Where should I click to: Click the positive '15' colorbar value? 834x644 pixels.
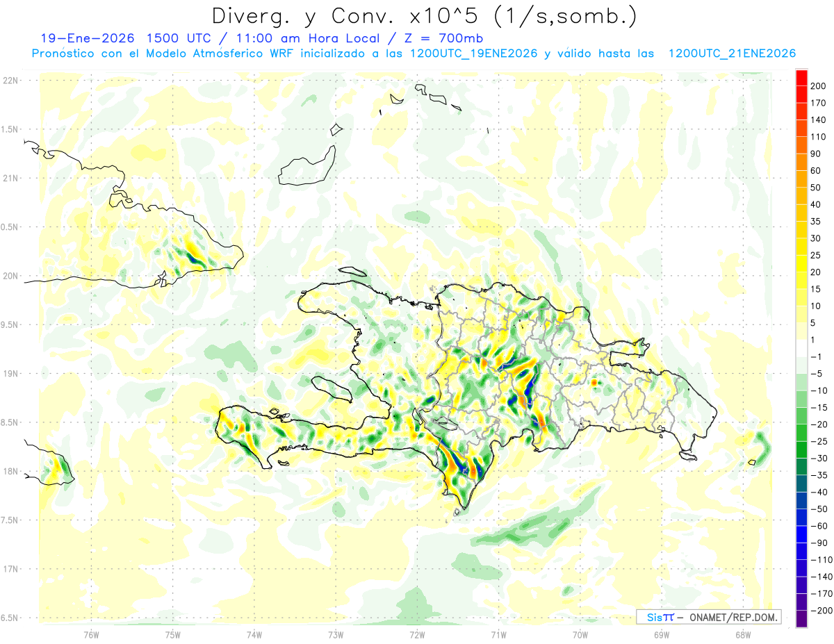[816, 290]
